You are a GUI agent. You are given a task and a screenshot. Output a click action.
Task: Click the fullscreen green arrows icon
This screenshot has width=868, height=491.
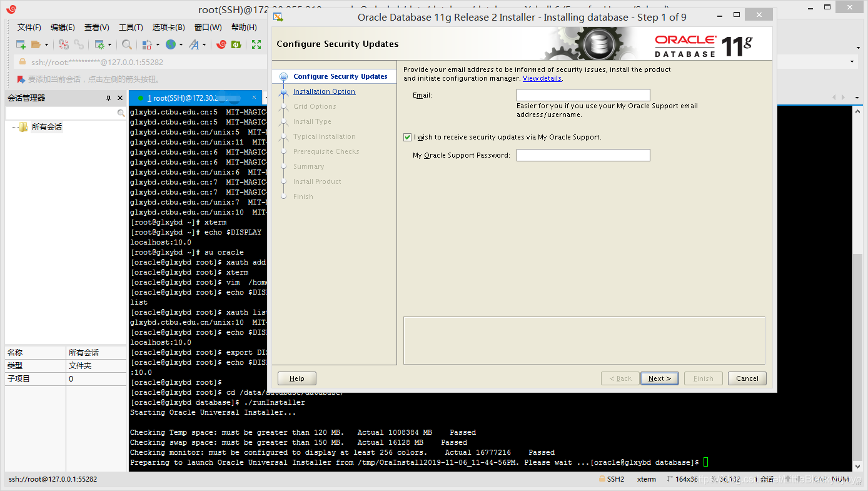(x=256, y=44)
